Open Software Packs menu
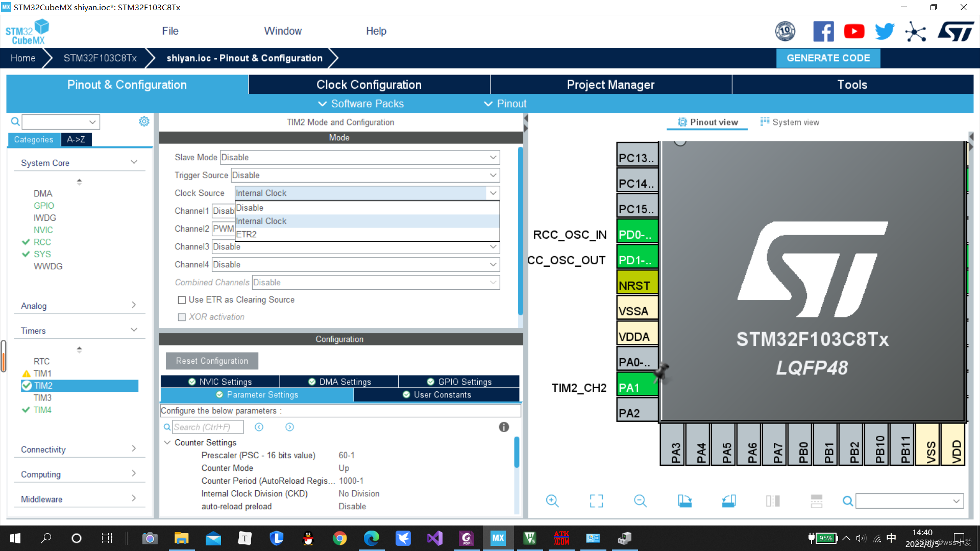Viewport: 980px width, 551px height. tap(361, 104)
